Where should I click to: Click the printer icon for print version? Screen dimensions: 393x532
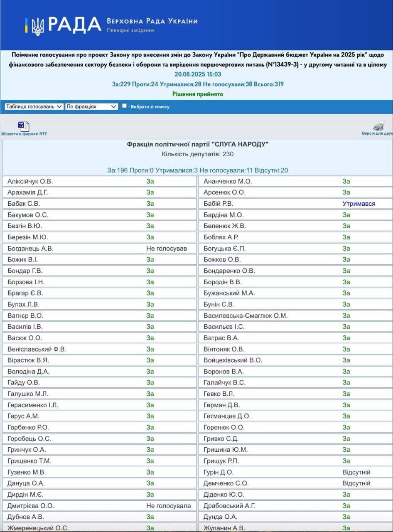tap(378, 126)
